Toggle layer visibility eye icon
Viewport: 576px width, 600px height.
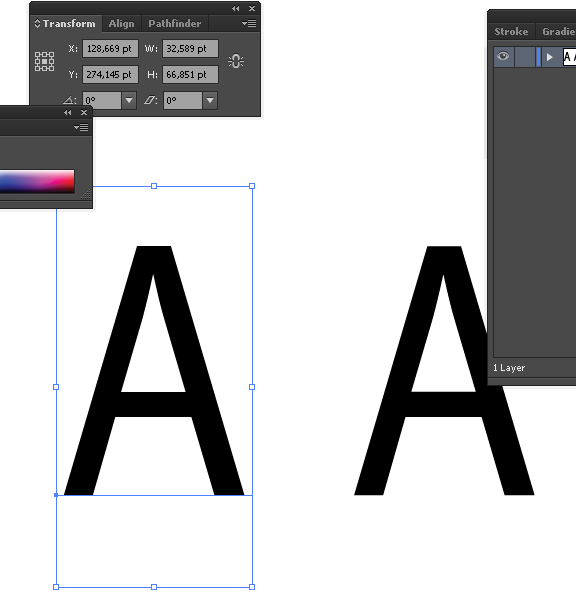click(503, 57)
